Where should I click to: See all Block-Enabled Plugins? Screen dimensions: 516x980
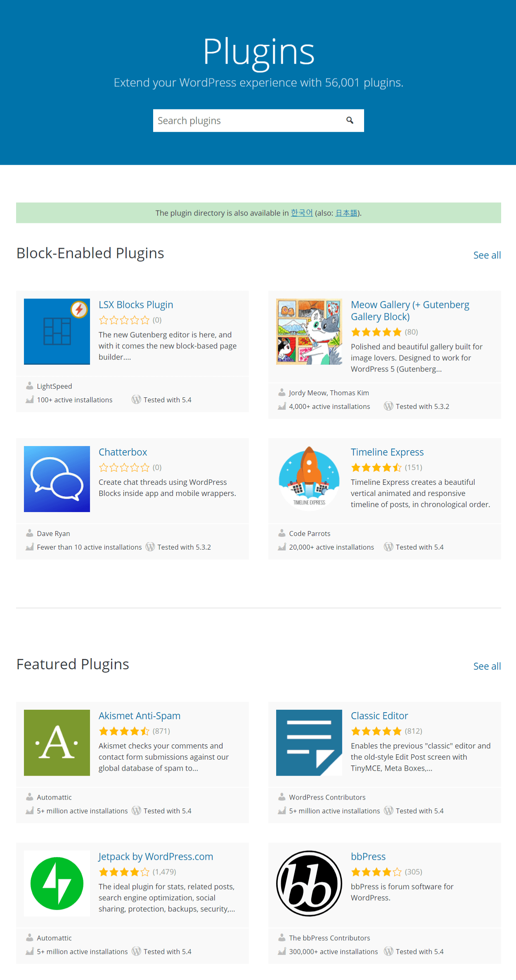(x=487, y=255)
